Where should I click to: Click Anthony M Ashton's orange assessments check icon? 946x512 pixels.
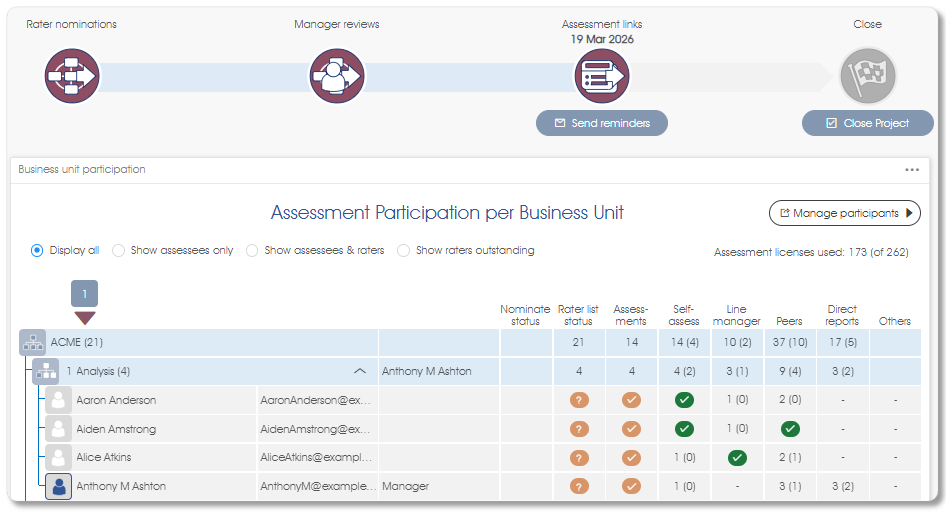(x=632, y=486)
